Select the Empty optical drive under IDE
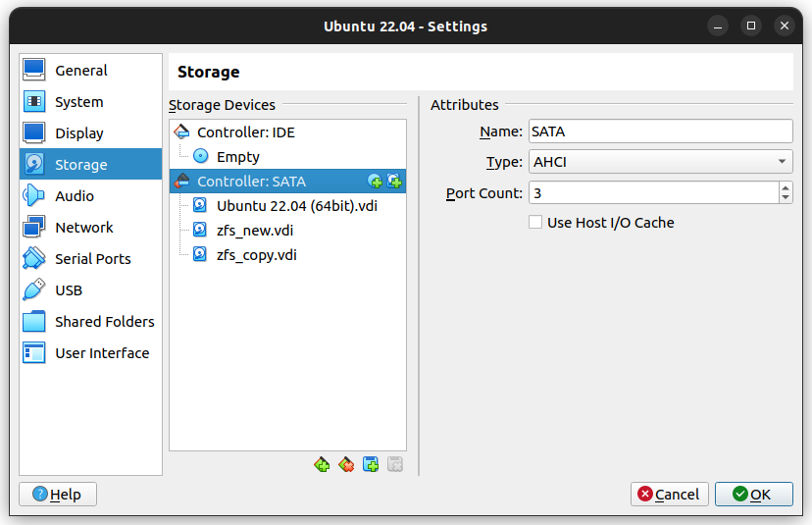The image size is (812, 525). click(237, 157)
